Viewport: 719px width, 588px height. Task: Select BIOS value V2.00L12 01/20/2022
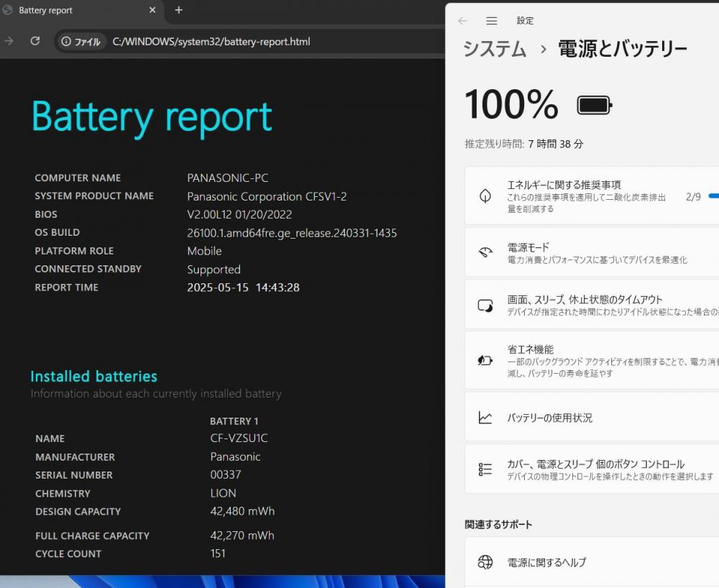point(239,214)
